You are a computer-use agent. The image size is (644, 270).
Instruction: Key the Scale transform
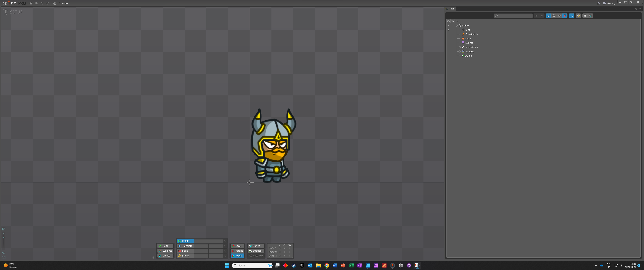click(225, 251)
